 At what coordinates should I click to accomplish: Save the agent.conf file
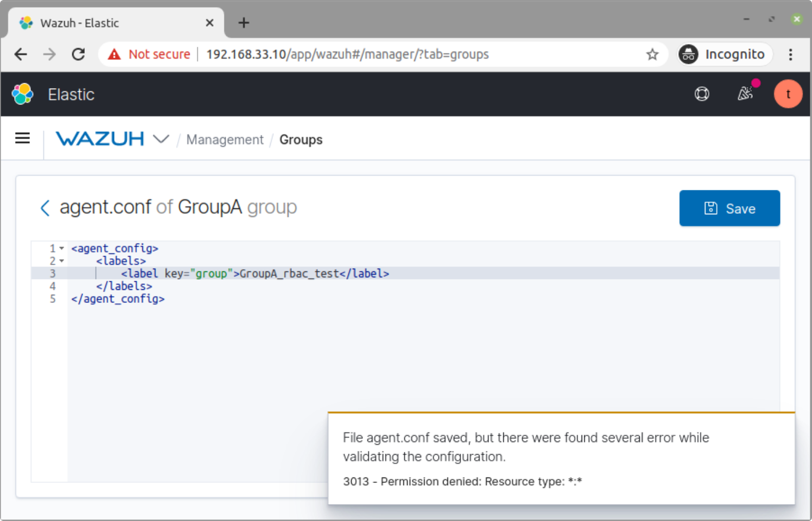(x=729, y=208)
